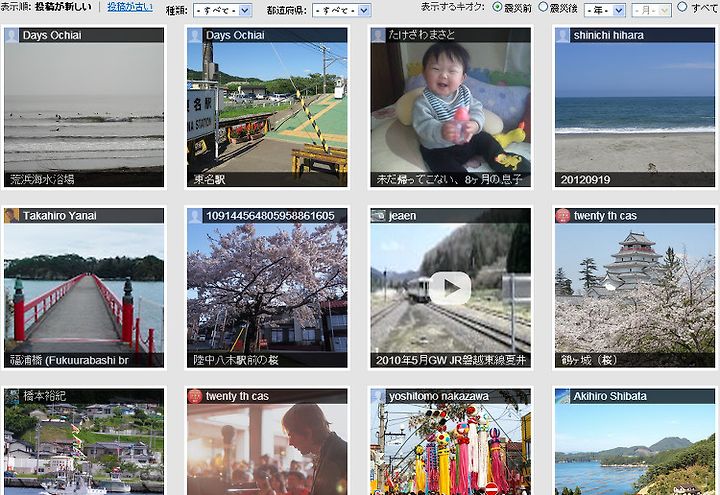Click the avatar icon of jeaen
Screen dimensions: 720x495
378,216
